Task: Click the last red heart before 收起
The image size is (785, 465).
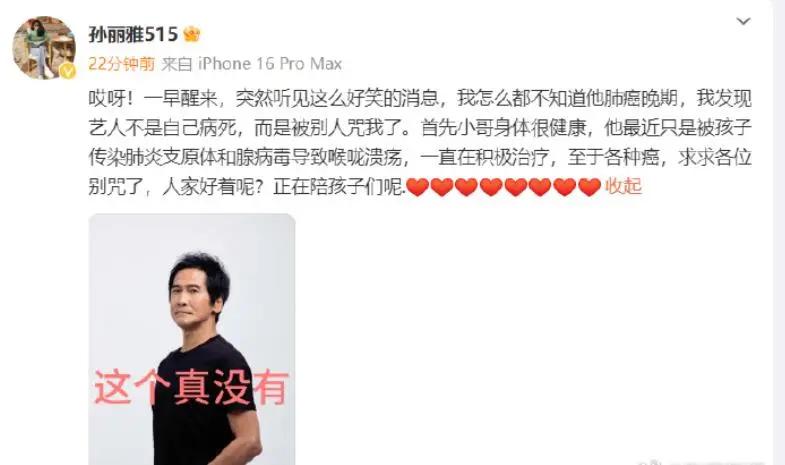Action: click(x=589, y=187)
